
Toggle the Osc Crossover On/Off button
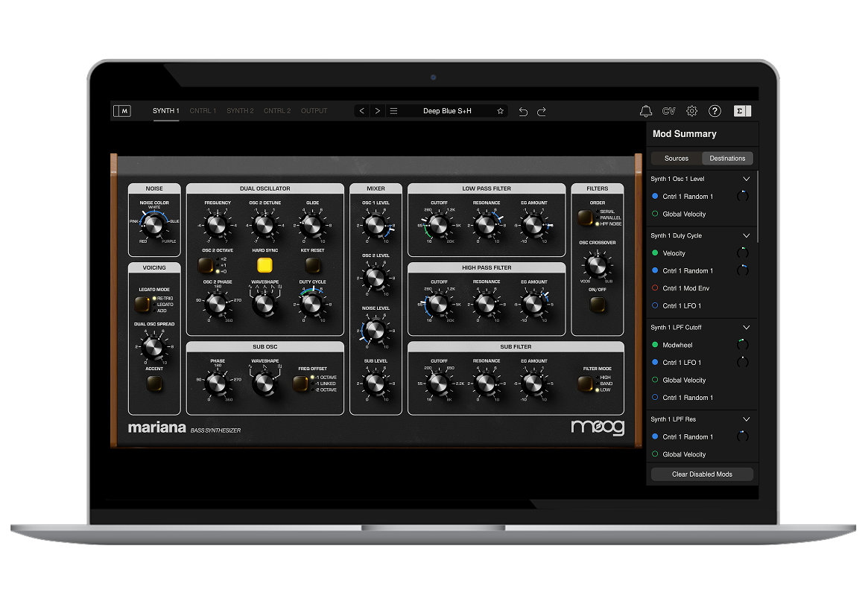pos(598,304)
